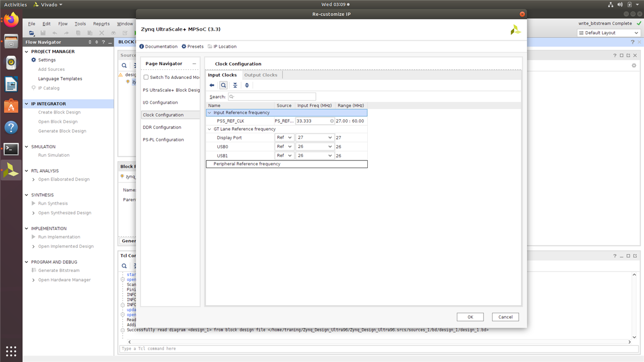Image resolution: width=644 pixels, height=362 pixels.
Task: Open the Tools menu
Action: [80, 24]
